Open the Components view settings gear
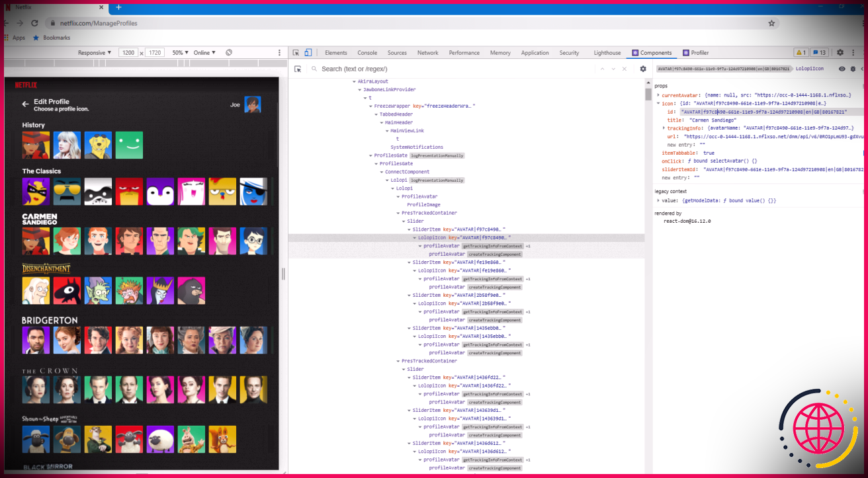The image size is (868, 478). [642, 69]
